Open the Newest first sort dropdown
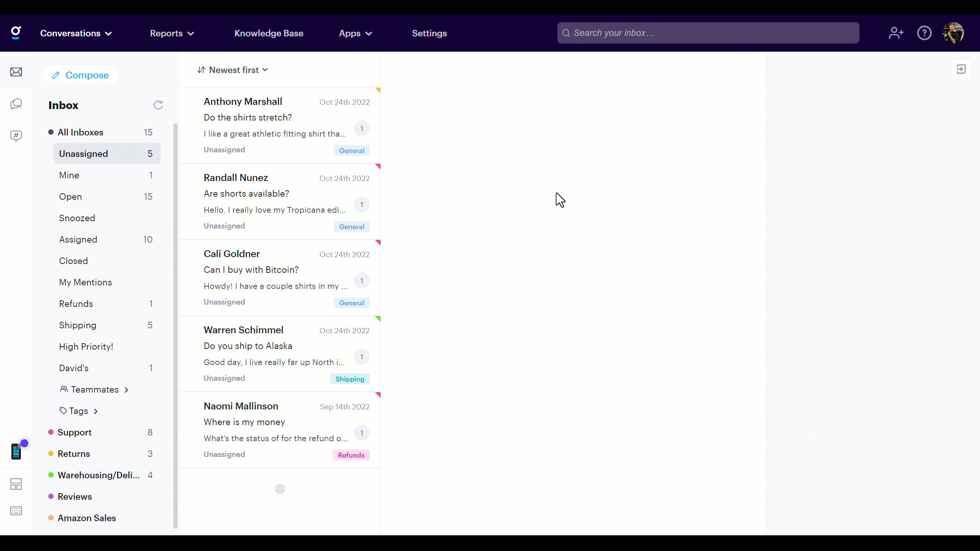Screen dimensions: 980x551 coord(233,70)
